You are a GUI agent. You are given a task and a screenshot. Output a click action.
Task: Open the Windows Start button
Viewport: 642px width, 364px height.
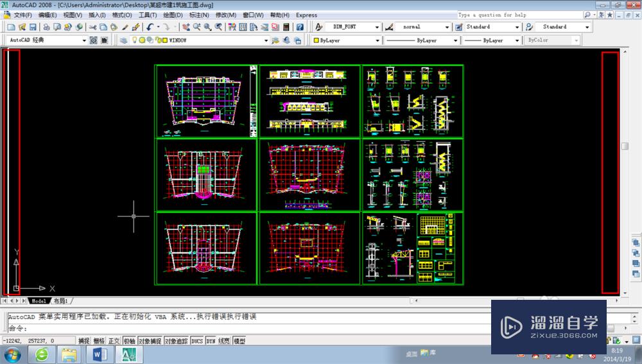(x=12, y=354)
